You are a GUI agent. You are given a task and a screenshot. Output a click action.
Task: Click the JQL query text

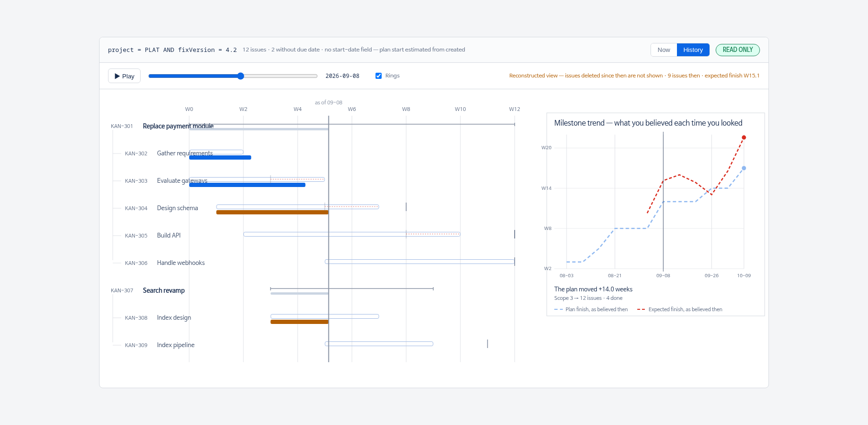172,50
